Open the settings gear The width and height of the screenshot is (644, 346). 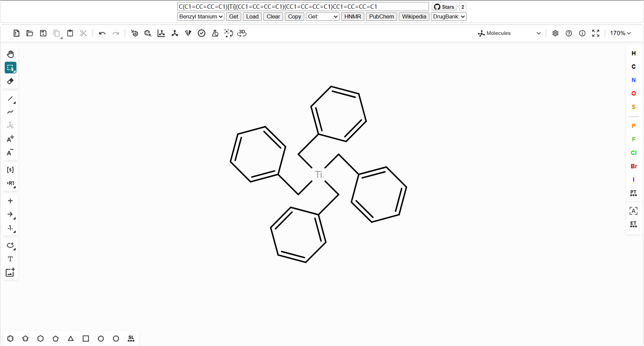tap(555, 33)
